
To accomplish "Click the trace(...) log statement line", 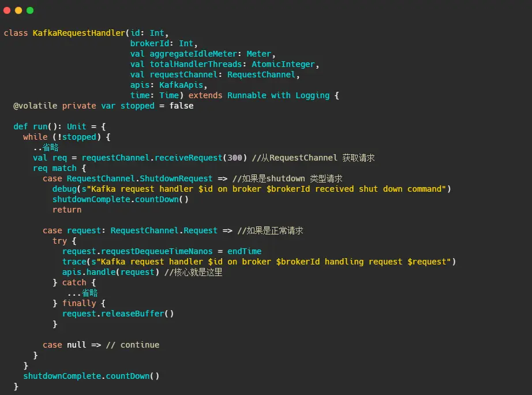I will tap(259, 262).
